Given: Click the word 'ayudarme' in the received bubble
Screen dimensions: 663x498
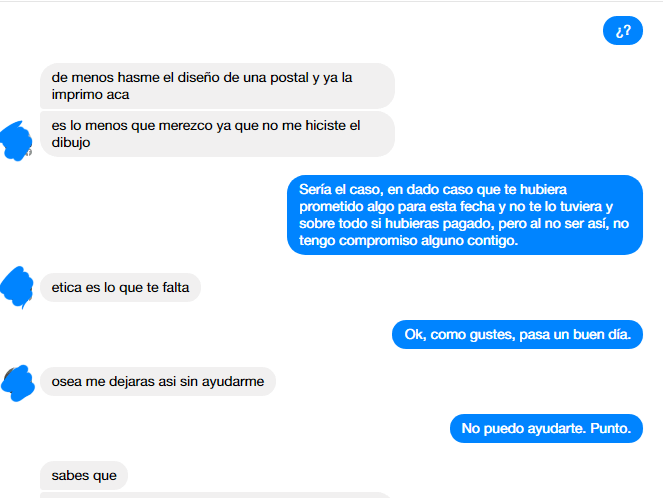Looking at the screenshot, I should point(233,382).
